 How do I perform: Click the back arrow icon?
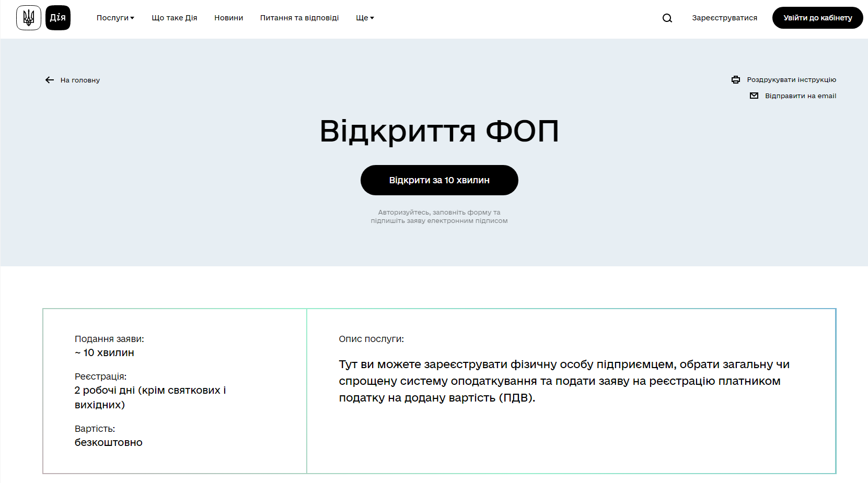[50, 80]
